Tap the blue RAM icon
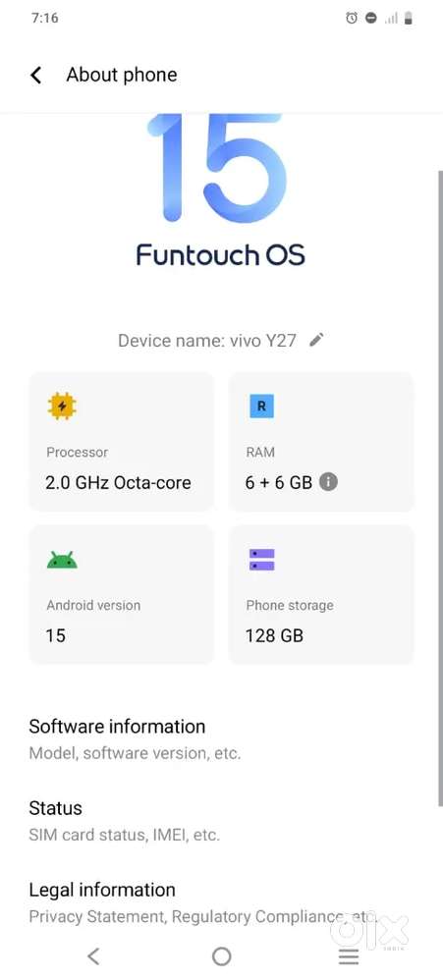Image resolution: width=443 pixels, height=980 pixels. pyautogui.click(x=261, y=407)
